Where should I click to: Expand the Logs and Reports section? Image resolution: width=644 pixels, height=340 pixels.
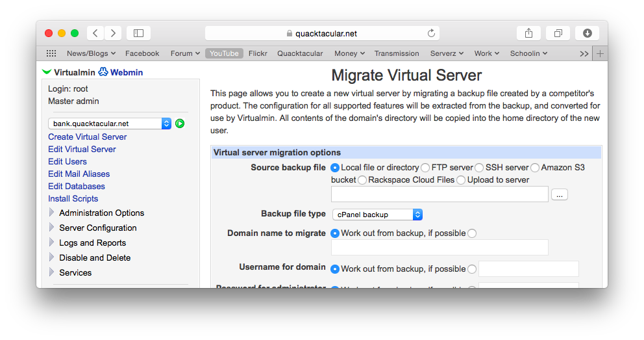52,242
